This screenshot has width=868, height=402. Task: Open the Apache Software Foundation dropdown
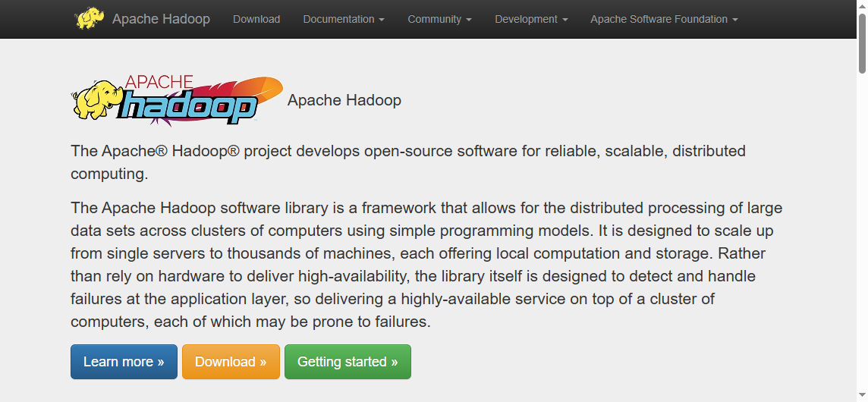coord(664,19)
